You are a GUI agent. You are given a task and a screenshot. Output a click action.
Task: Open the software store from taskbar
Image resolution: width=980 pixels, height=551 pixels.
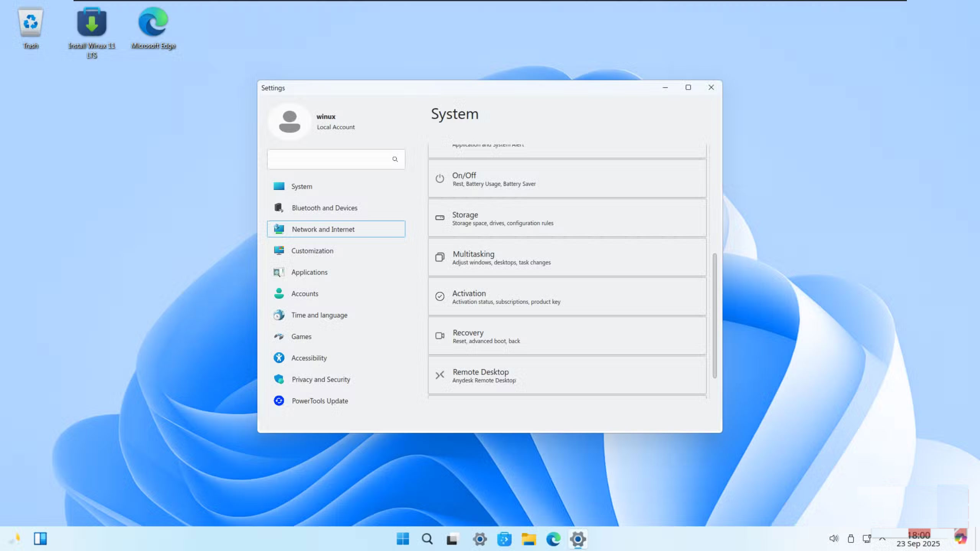[504, 538]
